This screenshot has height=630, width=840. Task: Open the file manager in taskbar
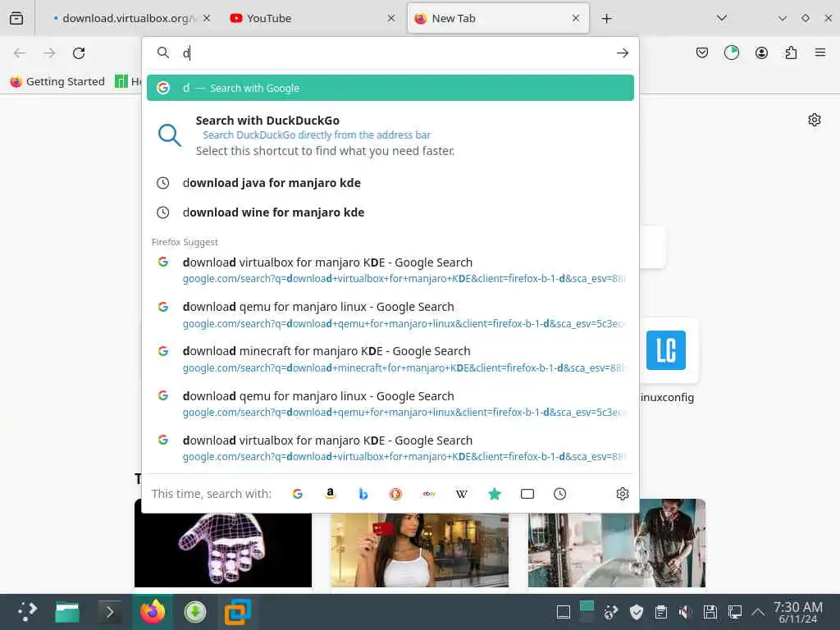point(67,611)
